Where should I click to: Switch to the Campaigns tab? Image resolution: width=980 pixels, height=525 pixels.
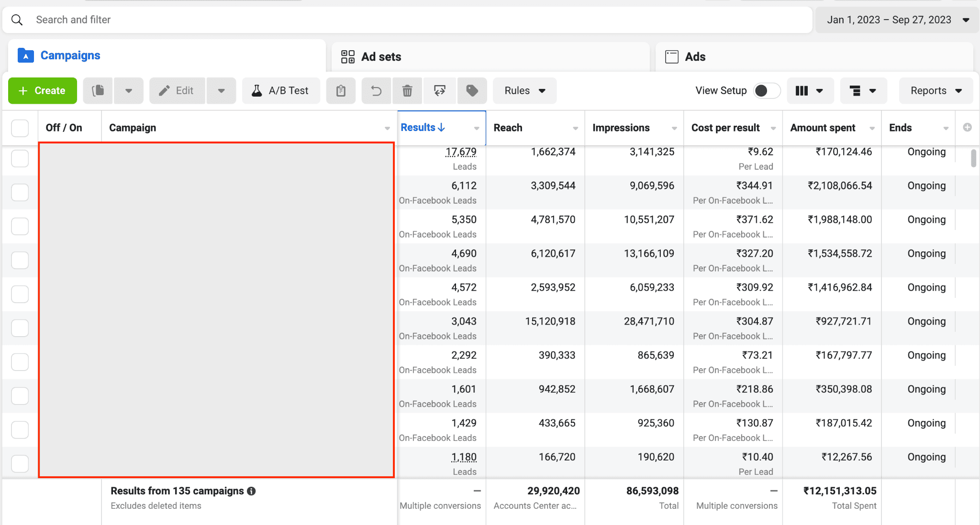coord(167,55)
